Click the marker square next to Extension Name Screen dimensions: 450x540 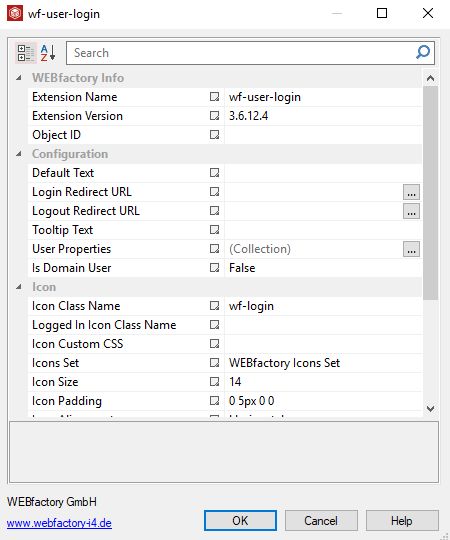tap(214, 97)
